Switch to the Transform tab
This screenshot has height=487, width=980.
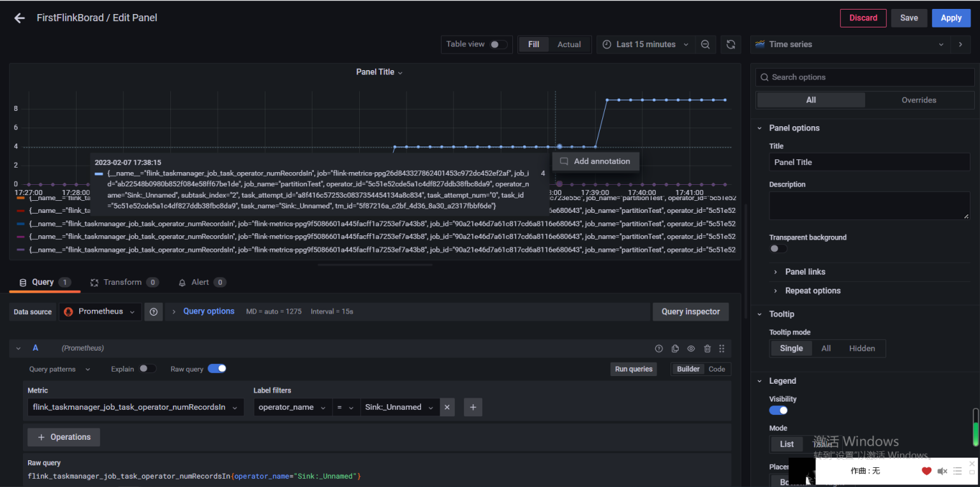click(x=124, y=282)
